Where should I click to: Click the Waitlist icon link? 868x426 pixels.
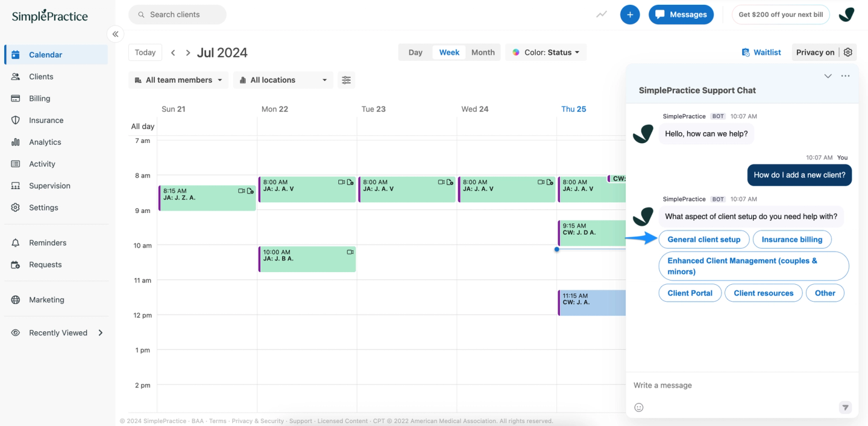[761, 52]
